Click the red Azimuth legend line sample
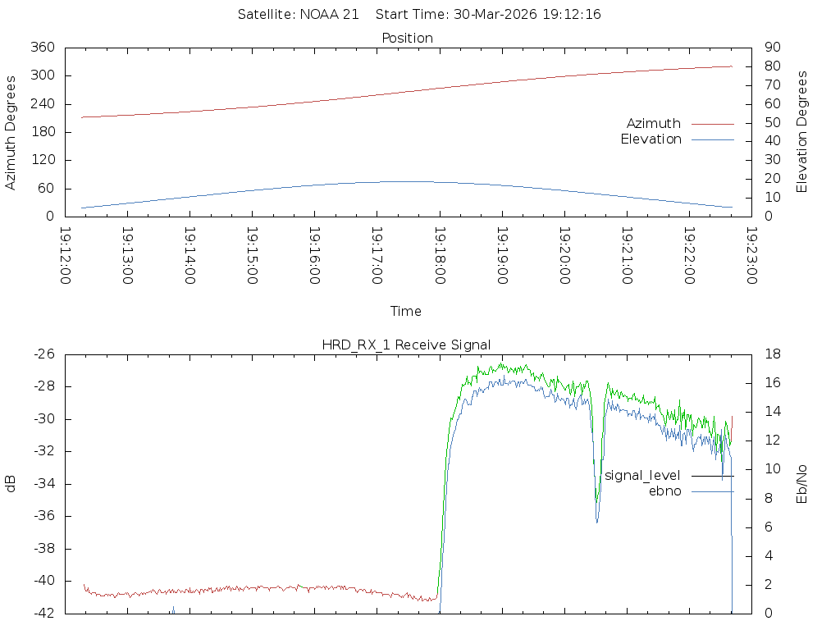The height and width of the screenshot is (630, 840). 712,124
